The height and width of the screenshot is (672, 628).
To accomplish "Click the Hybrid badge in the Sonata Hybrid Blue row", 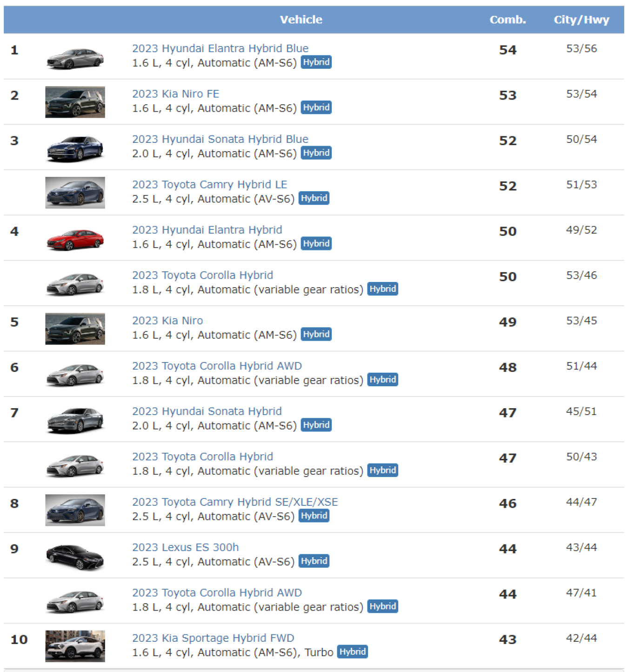I will point(316,153).
